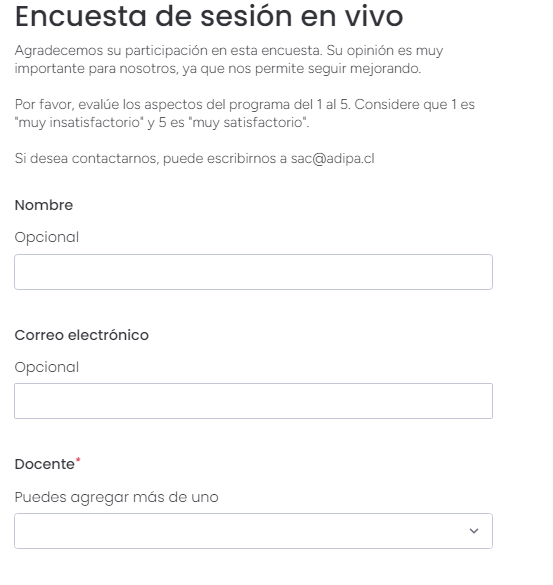Click the 'Si desea contactarnos' sentence
The width and height of the screenshot is (553, 585).
click(x=194, y=159)
